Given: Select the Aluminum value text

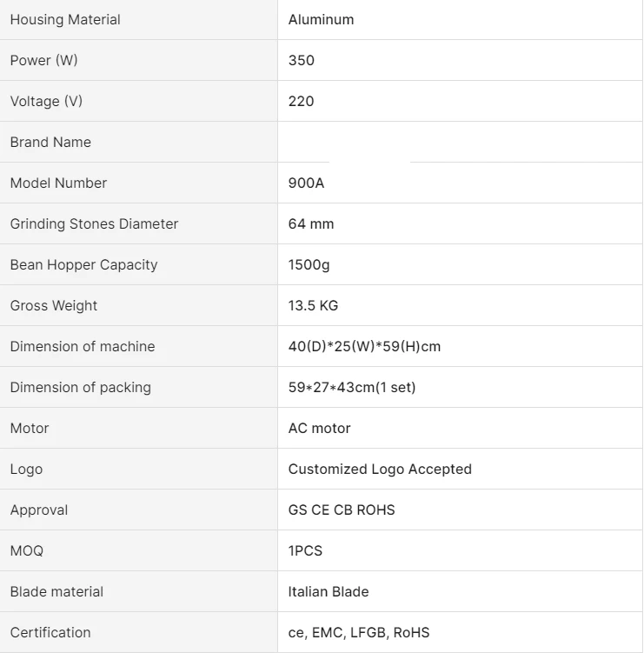Looking at the screenshot, I should click(321, 19).
